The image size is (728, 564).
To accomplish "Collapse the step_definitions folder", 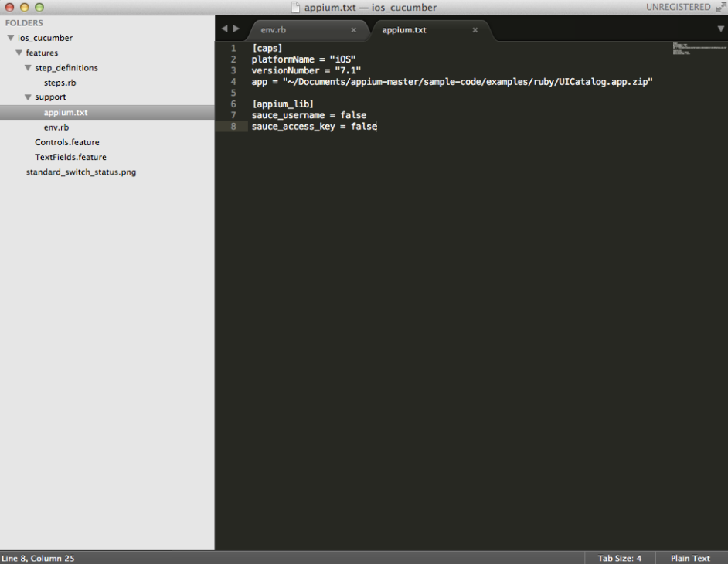I will (x=28, y=68).
